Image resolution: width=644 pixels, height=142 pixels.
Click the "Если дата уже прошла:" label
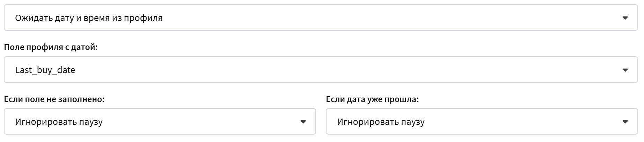pos(372,99)
